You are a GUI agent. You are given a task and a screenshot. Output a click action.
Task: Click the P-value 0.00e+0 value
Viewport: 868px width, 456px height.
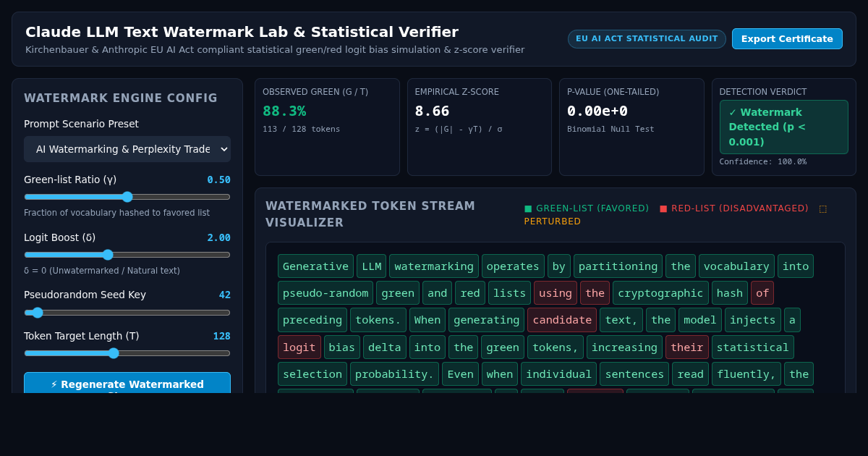597,111
